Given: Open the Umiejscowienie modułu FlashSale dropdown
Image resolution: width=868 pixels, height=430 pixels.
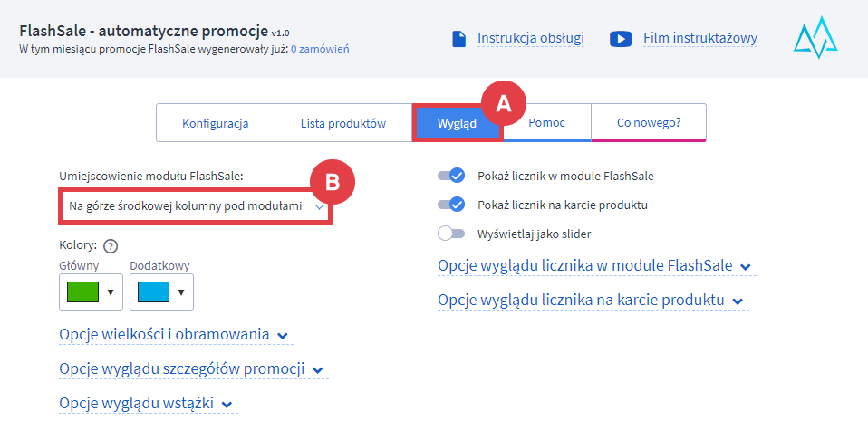Looking at the screenshot, I should [194, 207].
